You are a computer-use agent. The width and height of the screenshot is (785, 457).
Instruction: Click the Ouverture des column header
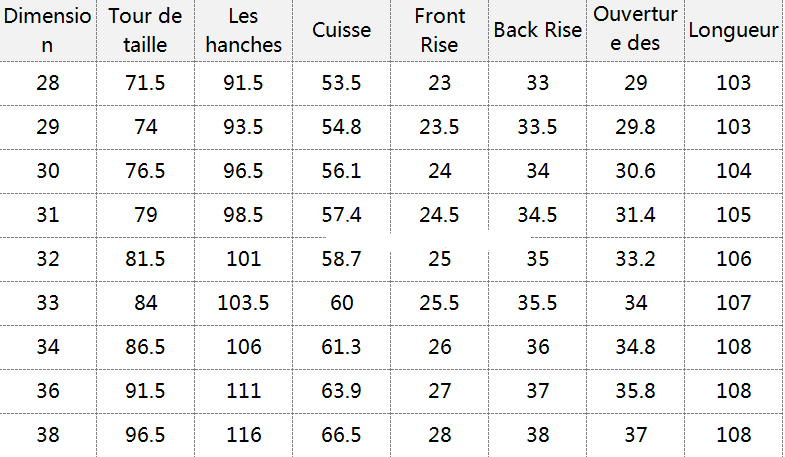pos(635,31)
